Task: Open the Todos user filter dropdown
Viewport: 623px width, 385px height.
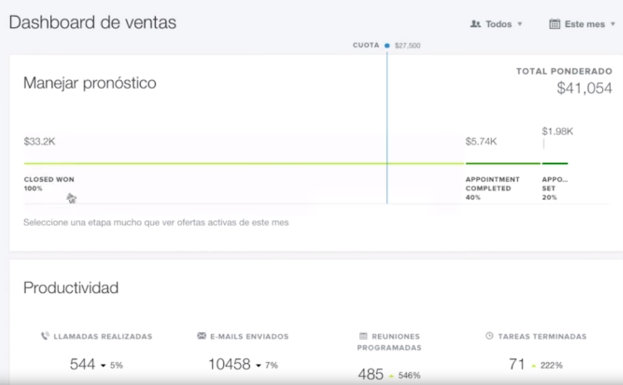Action: pyautogui.click(x=496, y=24)
